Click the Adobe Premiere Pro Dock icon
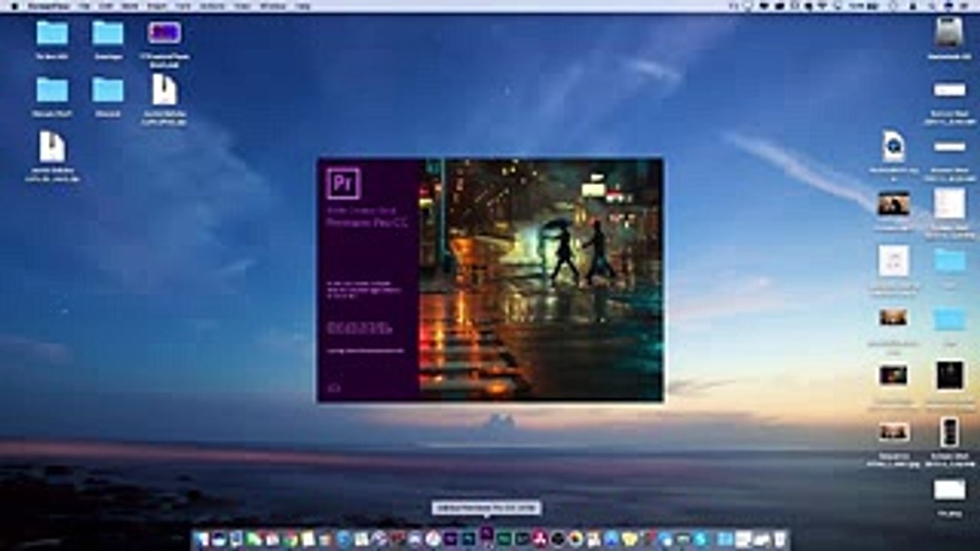This screenshot has height=551, width=980. point(485,534)
